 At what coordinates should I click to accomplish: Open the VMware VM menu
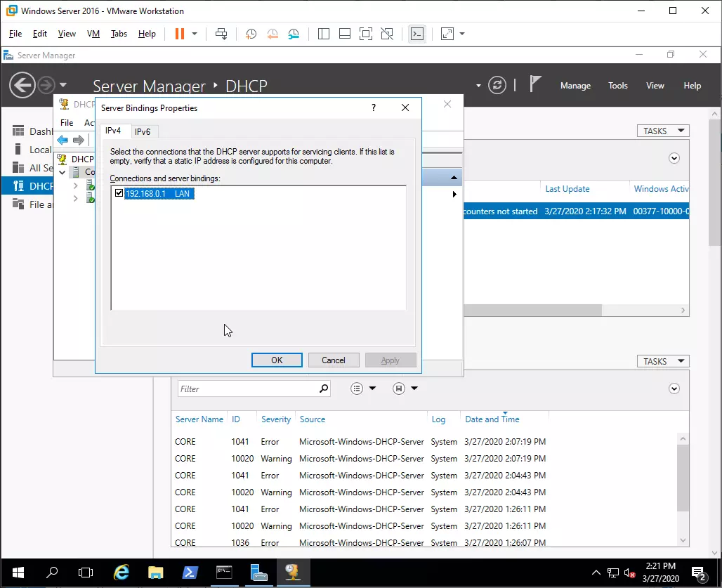(x=93, y=34)
